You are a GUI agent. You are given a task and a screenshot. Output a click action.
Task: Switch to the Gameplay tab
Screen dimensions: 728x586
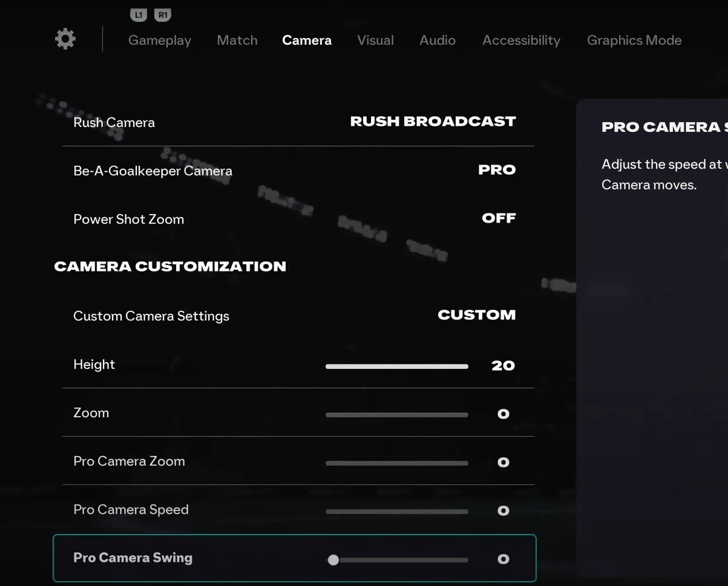[x=160, y=41]
